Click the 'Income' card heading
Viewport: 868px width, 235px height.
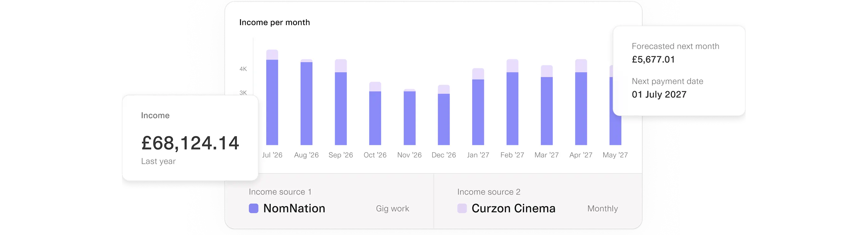(x=155, y=115)
